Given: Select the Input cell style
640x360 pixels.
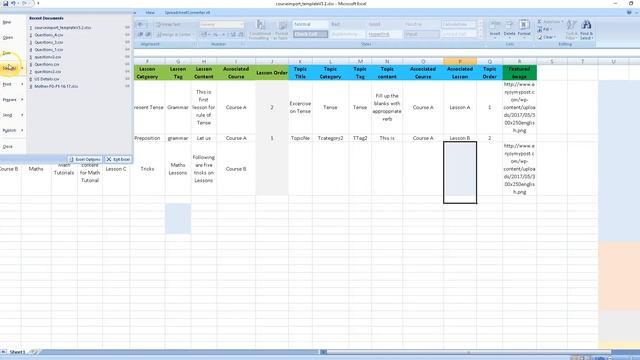Looking at the screenshot, I should 421,34.
